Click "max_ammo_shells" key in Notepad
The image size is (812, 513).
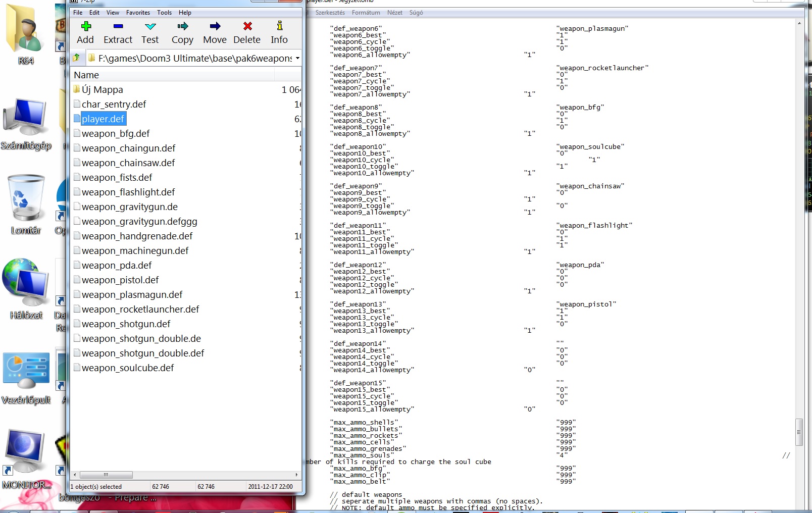(x=364, y=422)
